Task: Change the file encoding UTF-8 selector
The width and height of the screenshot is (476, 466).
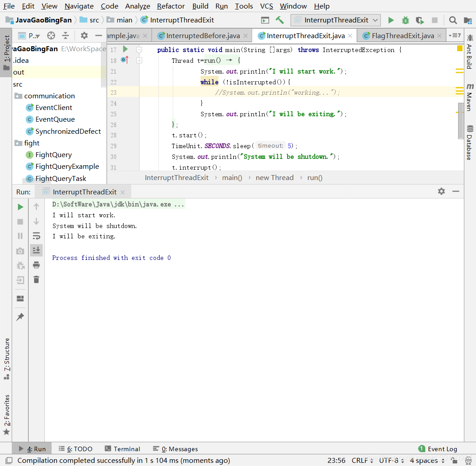Action: (392, 461)
